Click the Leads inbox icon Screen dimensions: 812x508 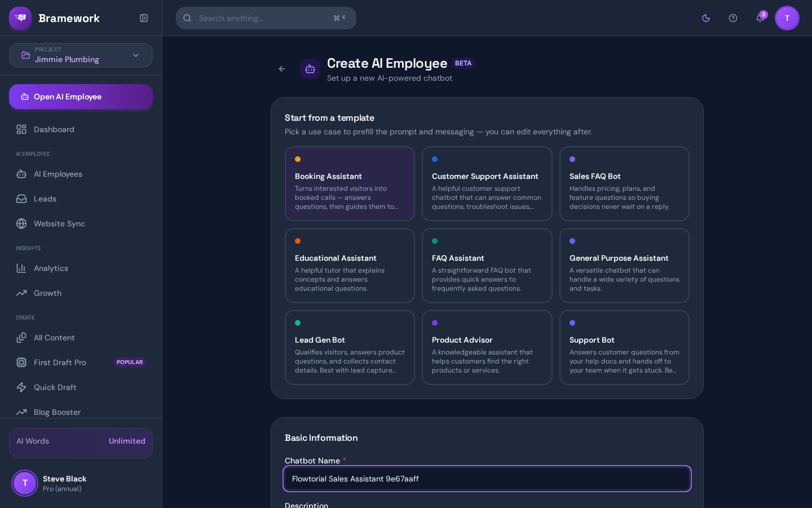pyautogui.click(x=21, y=199)
